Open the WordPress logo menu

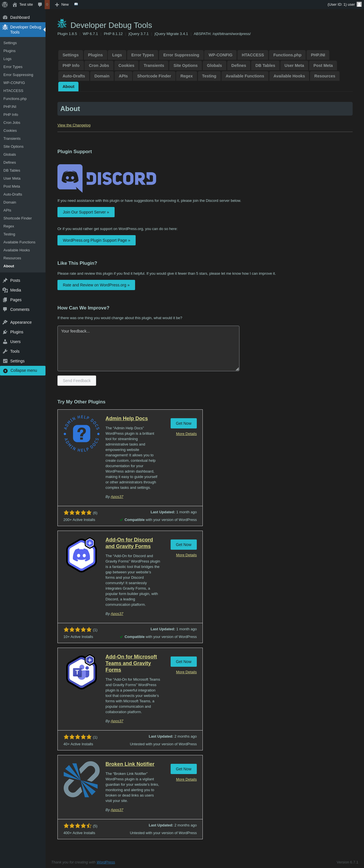5,4
